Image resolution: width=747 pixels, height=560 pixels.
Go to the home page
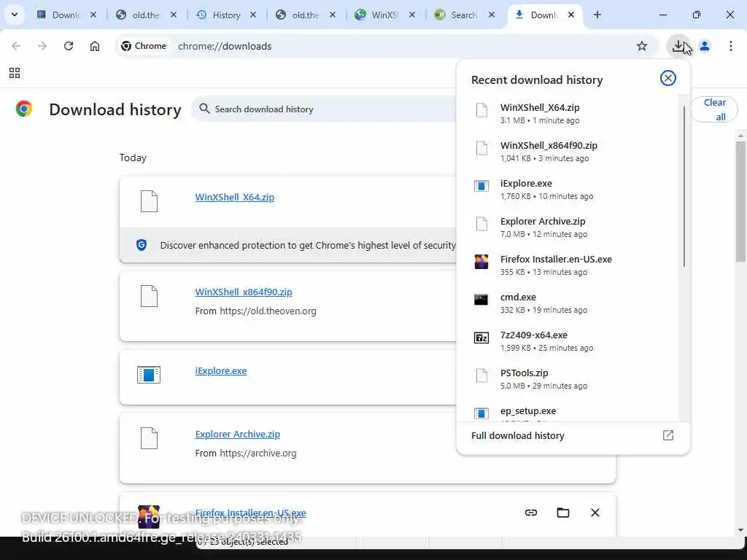95,46
